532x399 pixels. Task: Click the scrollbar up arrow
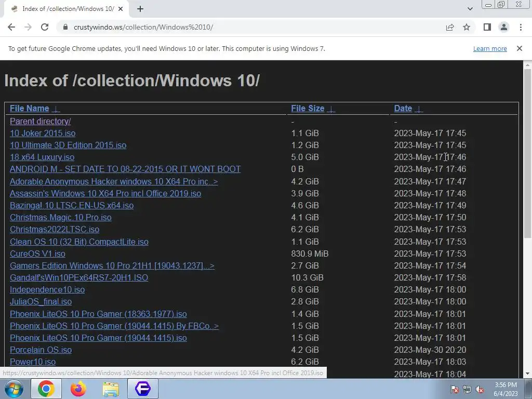click(527, 64)
